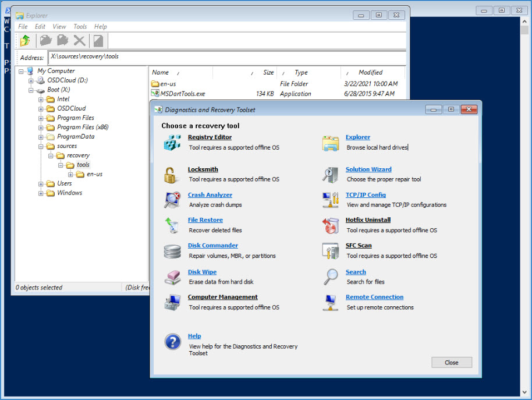Click the Address path input field
The height and width of the screenshot is (400, 532).
227,57
